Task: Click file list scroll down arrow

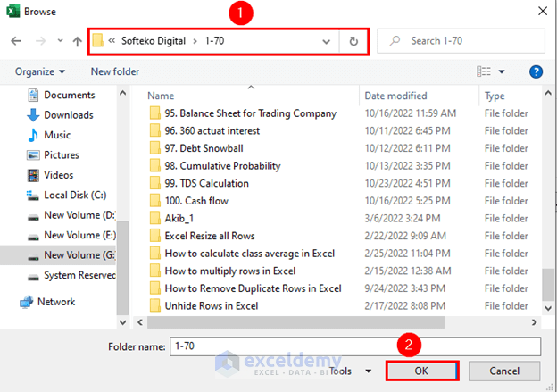Action: [548, 308]
